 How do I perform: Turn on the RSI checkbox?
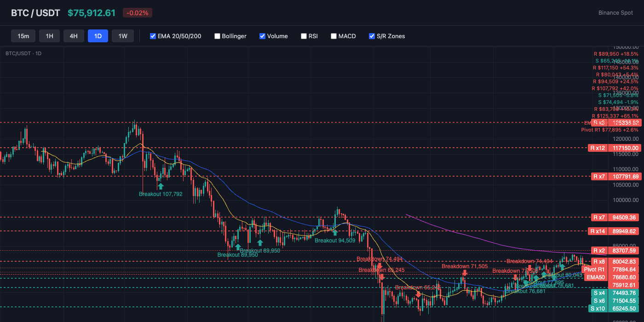point(304,36)
